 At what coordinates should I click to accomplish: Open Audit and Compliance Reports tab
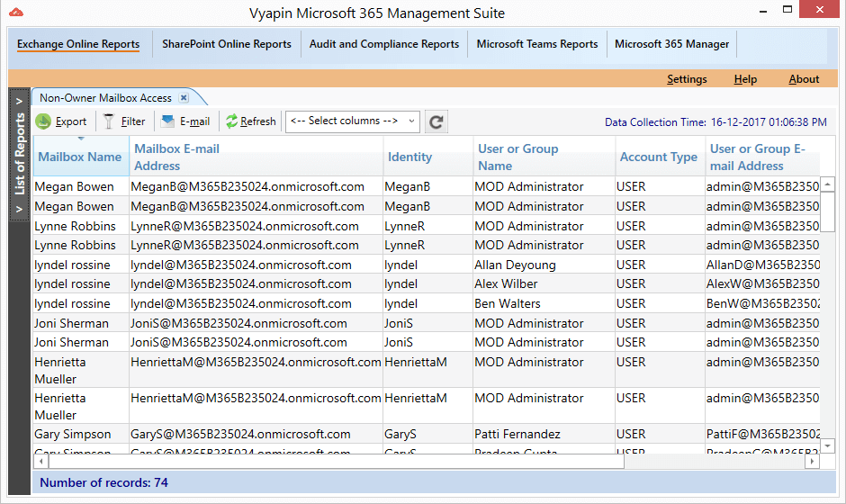tap(384, 44)
